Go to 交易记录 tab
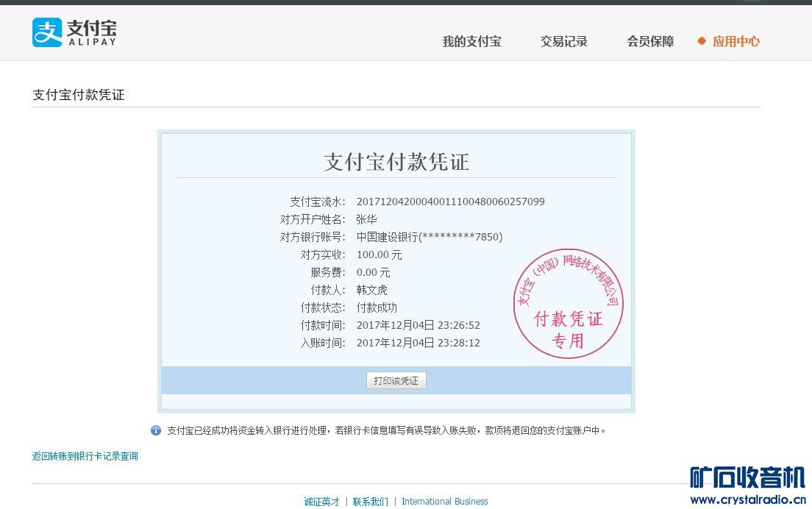 click(563, 41)
